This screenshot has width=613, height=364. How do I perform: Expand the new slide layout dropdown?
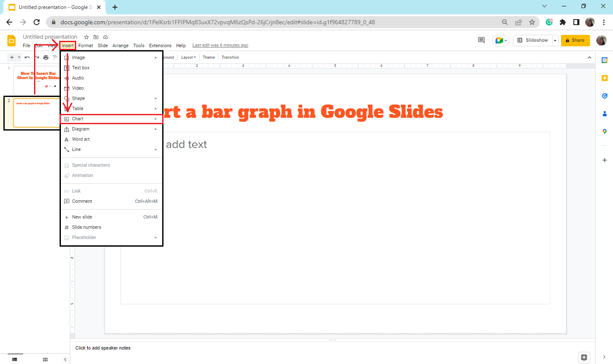point(19,57)
